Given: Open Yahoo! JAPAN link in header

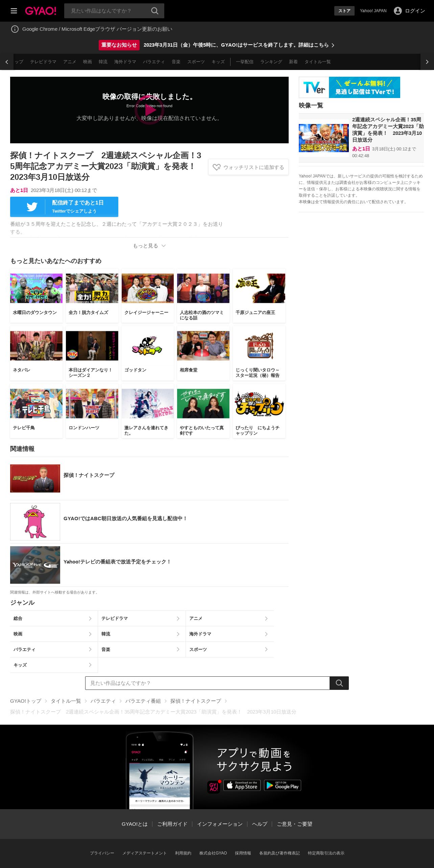Looking at the screenshot, I should (x=373, y=11).
